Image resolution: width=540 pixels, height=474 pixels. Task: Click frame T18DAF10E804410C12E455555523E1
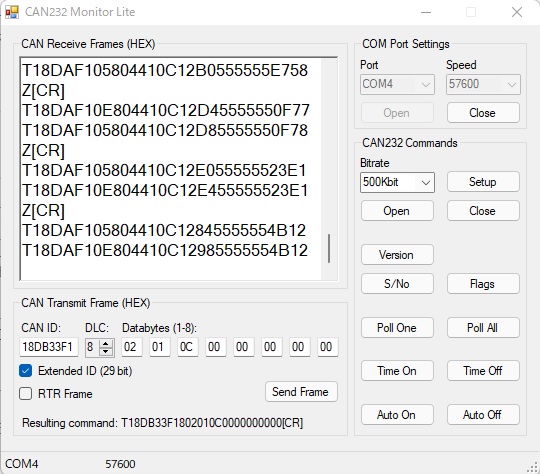pos(165,190)
